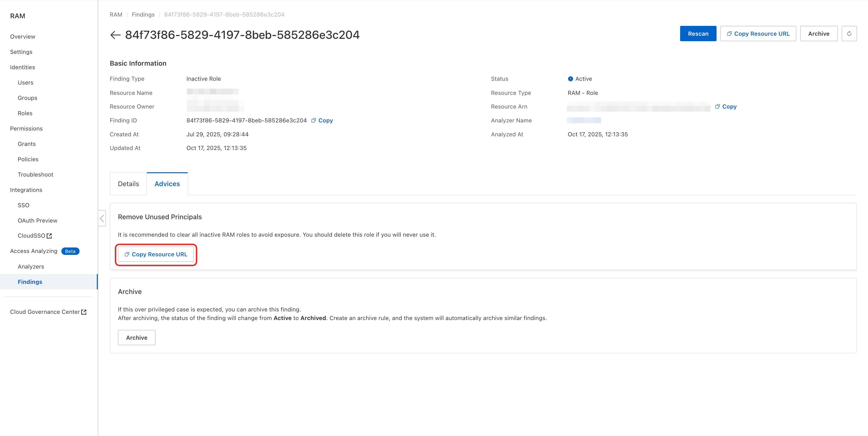Open Findings in the breadcrumb
This screenshot has width=868, height=436.
tap(143, 14)
